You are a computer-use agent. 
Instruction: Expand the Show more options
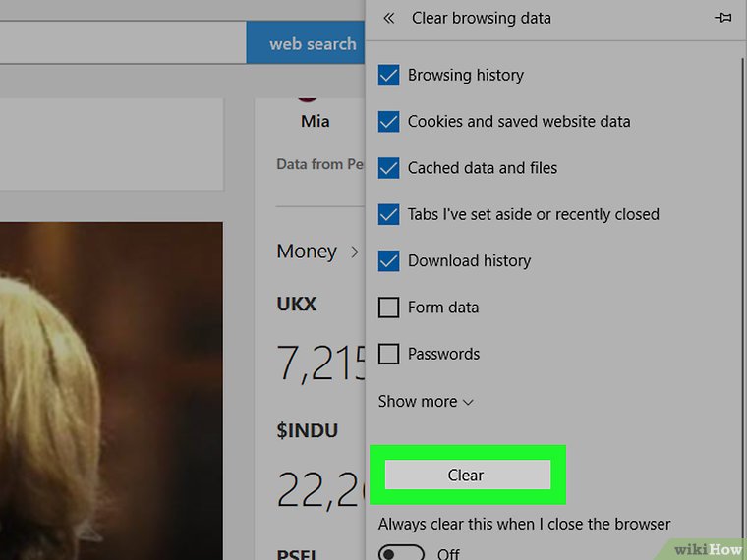tap(426, 402)
